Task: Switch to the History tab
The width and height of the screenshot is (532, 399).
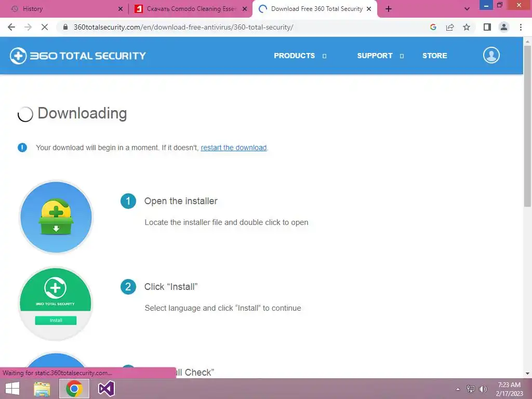Action: pos(64,9)
